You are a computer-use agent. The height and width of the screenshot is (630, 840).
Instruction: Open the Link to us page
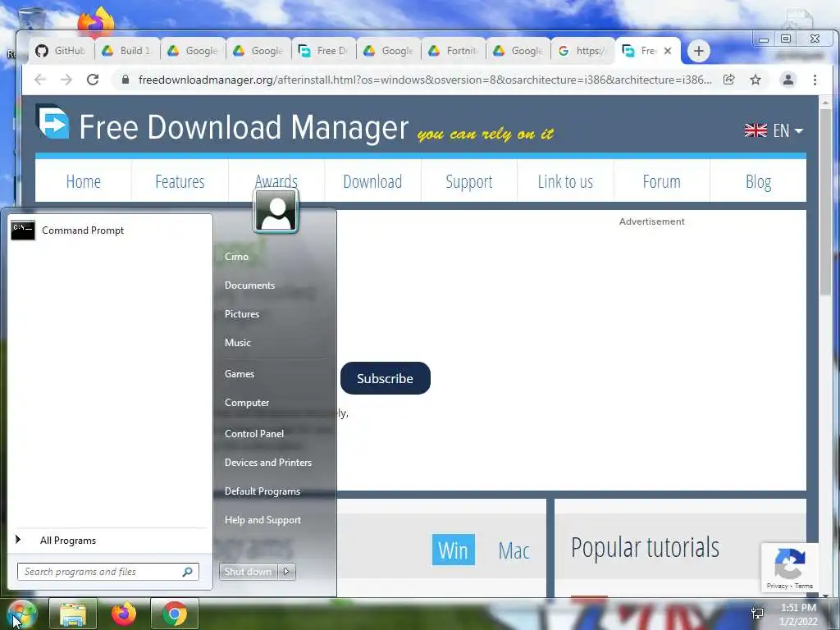566,181
